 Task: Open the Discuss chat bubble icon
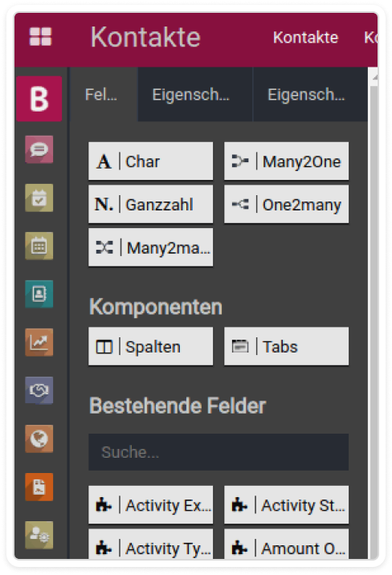click(x=39, y=149)
